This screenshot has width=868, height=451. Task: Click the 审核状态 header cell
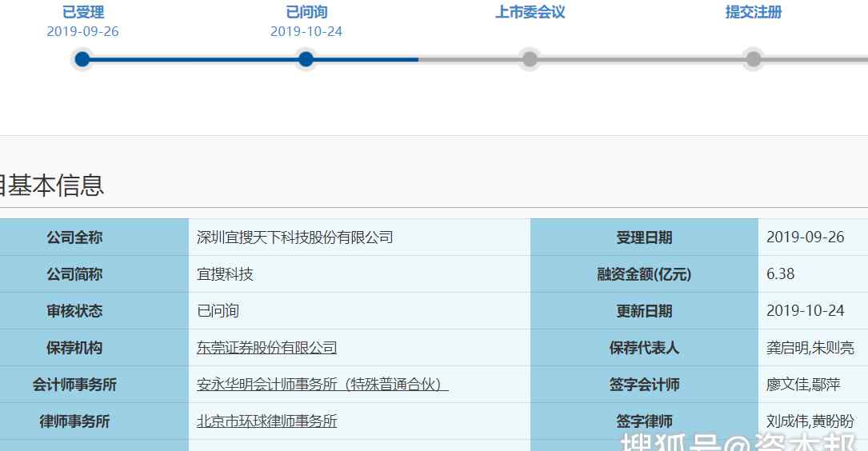click(94, 311)
